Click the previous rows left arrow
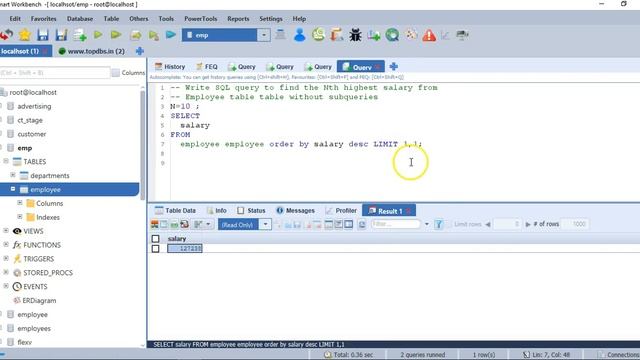The height and width of the screenshot is (360, 640). (487, 224)
